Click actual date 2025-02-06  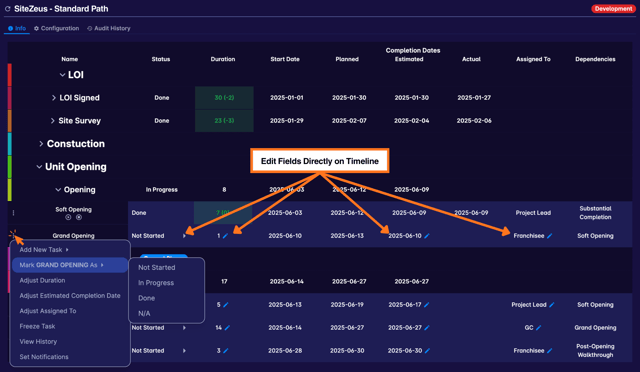(474, 120)
